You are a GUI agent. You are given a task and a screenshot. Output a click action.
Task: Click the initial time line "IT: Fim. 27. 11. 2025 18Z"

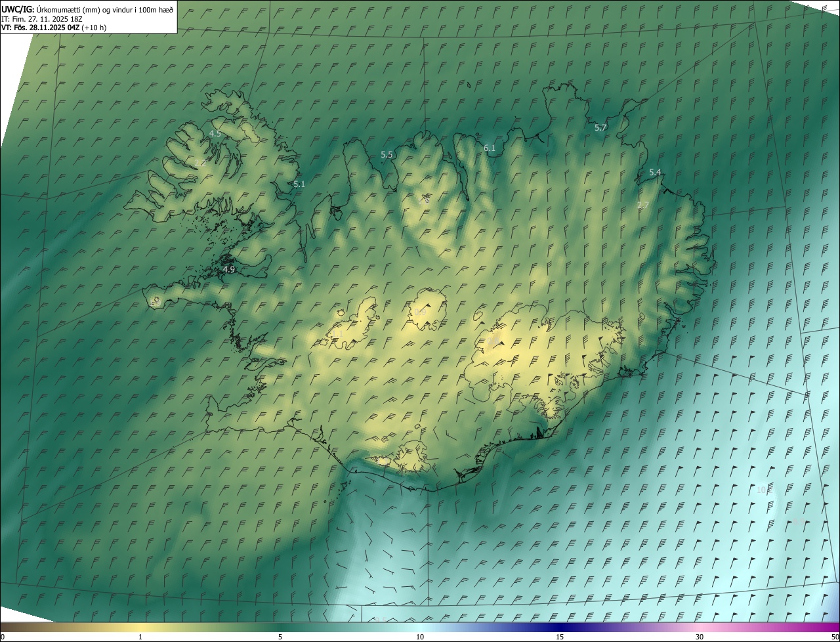pos(41,18)
